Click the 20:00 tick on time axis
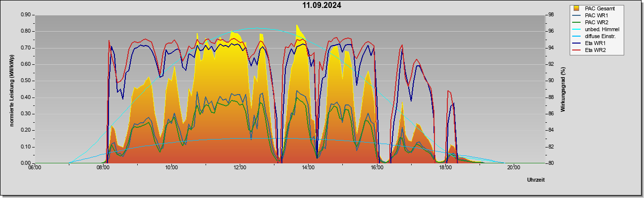Screen dimensions: 644x198 [513, 167]
